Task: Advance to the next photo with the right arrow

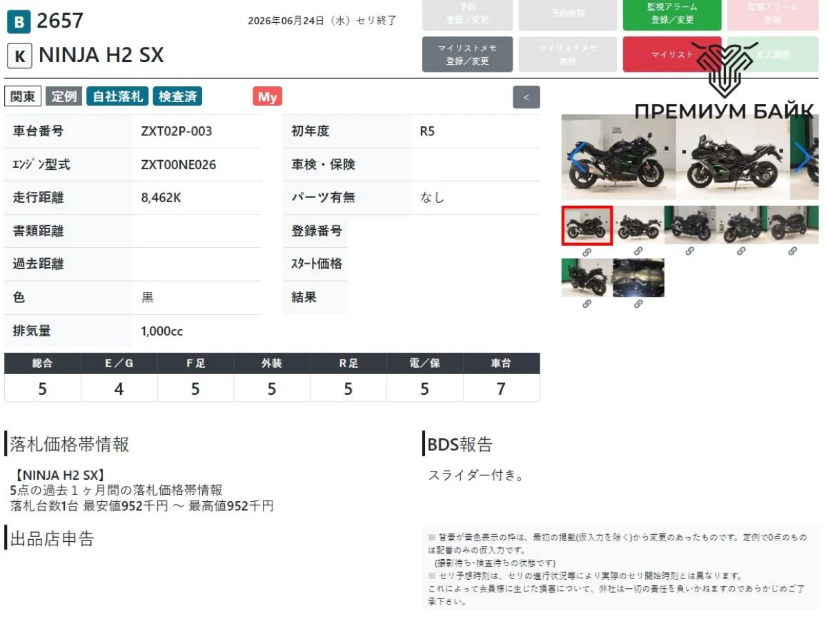Action: click(803, 157)
